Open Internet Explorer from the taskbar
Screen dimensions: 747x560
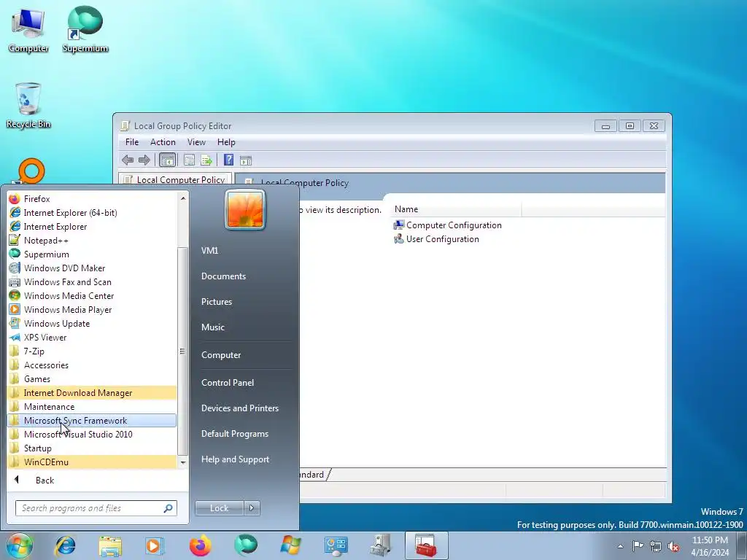click(x=65, y=545)
